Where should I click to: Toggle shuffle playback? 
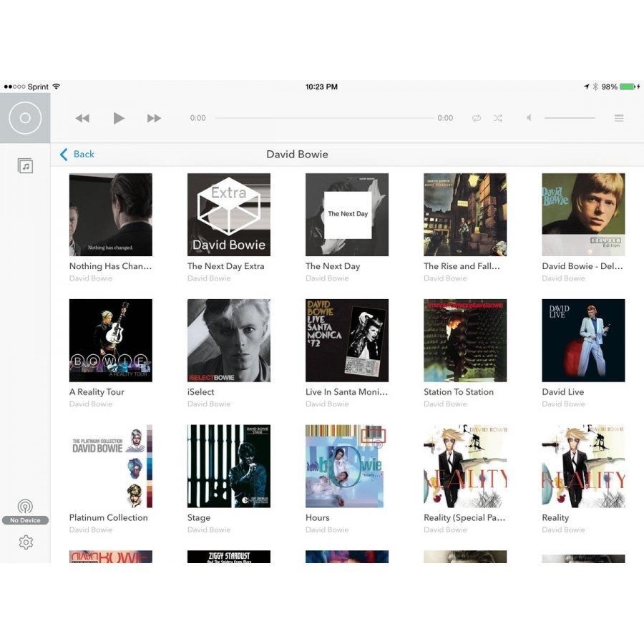coord(497,118)
